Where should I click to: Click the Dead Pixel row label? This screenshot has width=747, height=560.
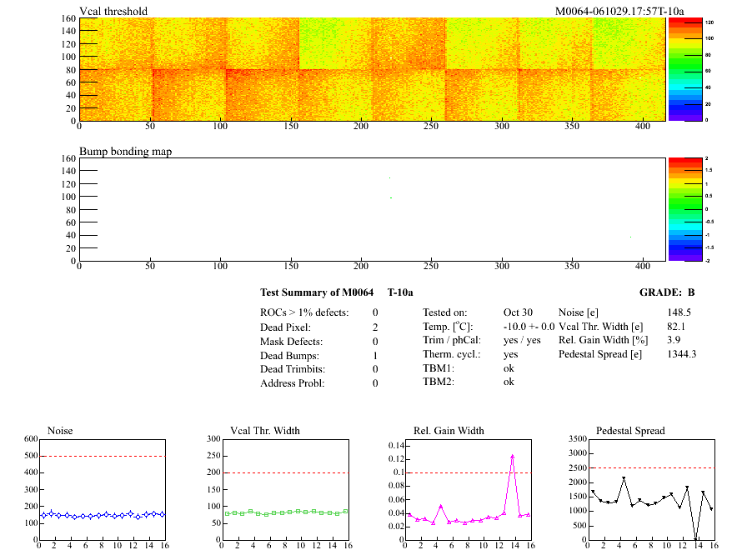tap(285, 327)
